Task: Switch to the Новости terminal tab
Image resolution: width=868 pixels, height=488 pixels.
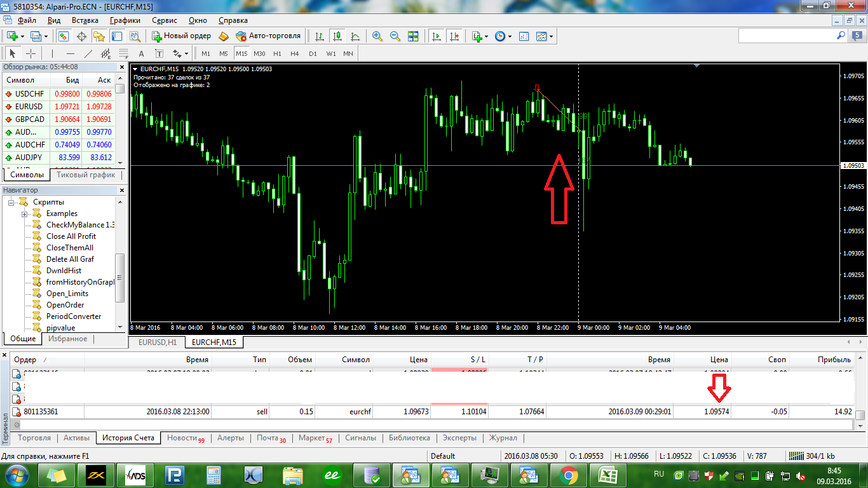Action: tap(186, 438)
